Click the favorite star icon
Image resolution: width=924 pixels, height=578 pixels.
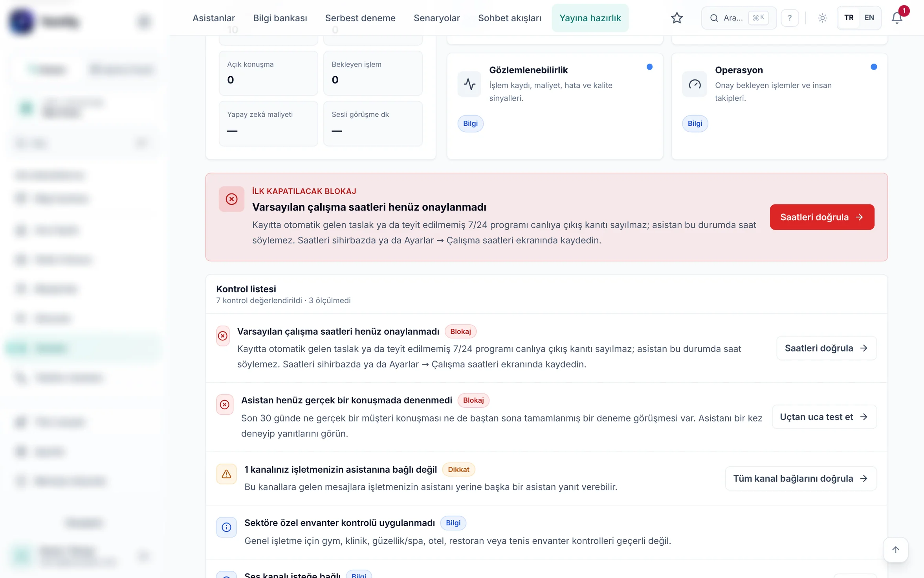pyautogui.click(x=676, y=18)
